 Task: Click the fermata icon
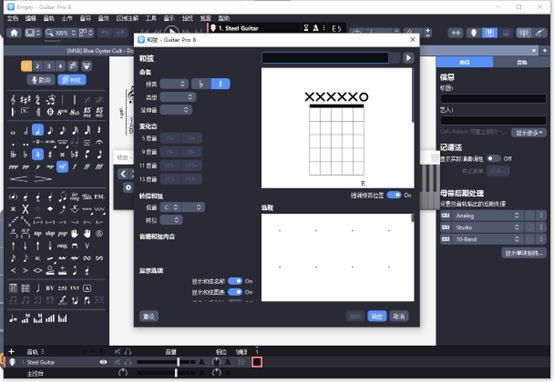point(99,142)
